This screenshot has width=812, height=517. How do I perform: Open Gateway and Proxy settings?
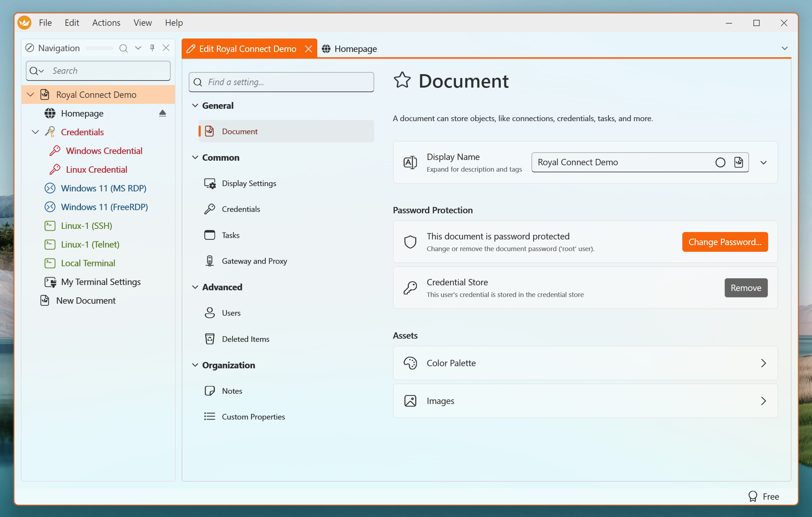pyautogui.click(x=254, y=261)
